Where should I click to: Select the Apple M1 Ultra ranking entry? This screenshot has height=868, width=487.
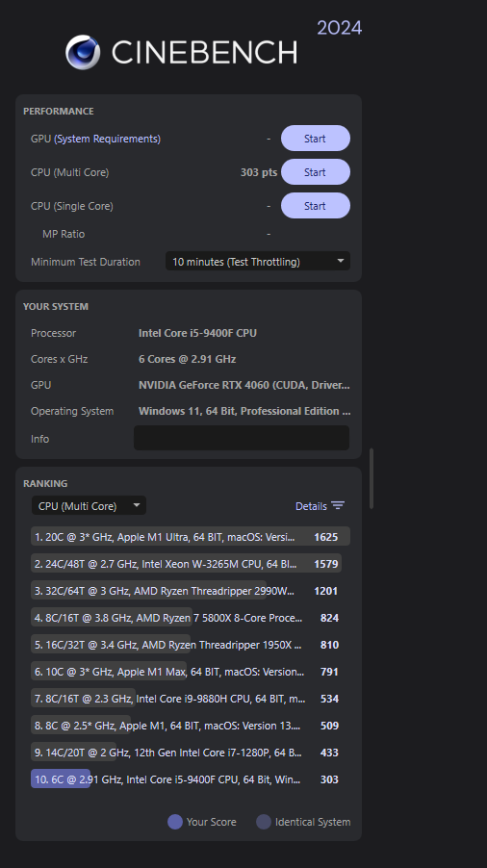tap(191, 536)
